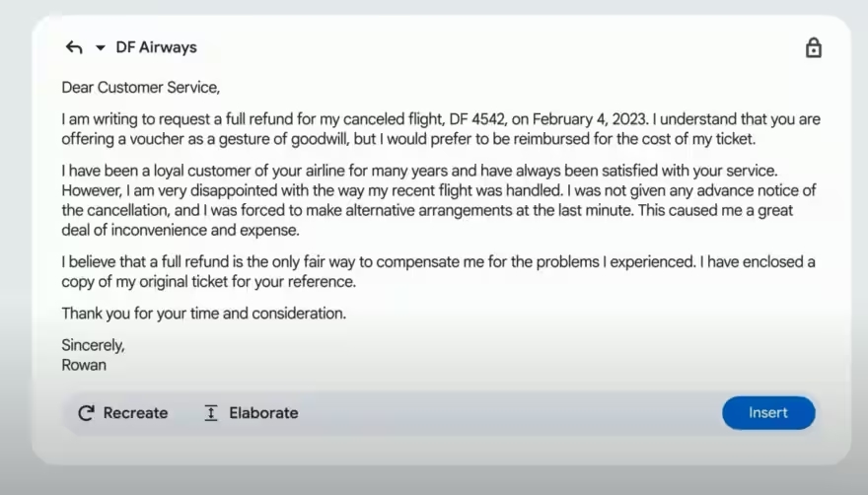Screen dimensions: 868x495
Task: Open the reply type dropdown arrow
Action: [100, 47]
